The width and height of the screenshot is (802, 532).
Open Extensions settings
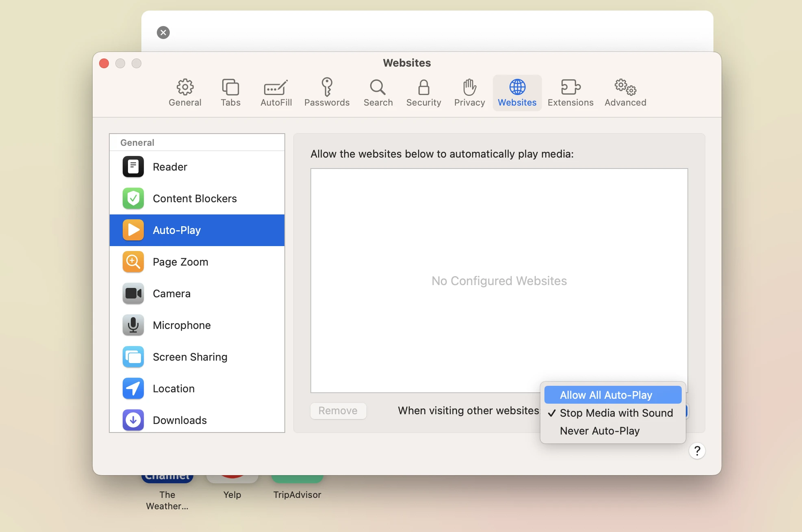click(x=570, y=92)
